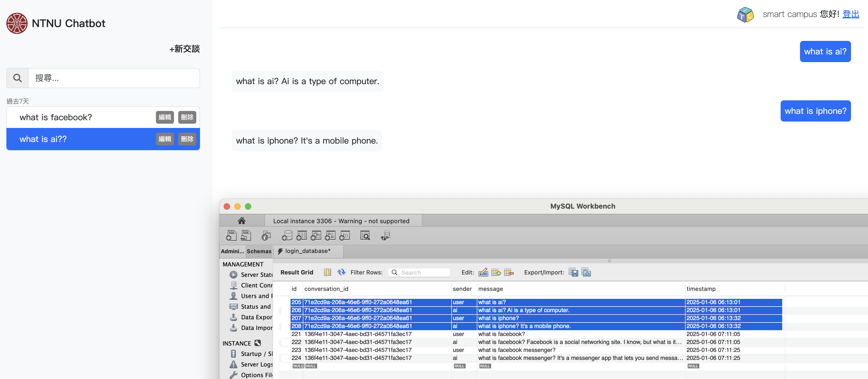Viewport: 868px width, 379px height.
Task: Create a new schema in Workbench toolbar
Action: [x=287, y=236]
